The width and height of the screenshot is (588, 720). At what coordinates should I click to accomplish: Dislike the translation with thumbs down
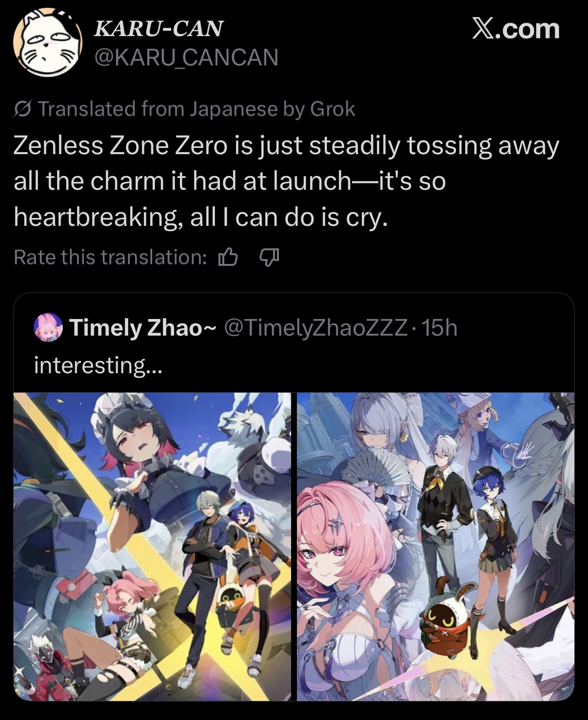pos(268,257)
